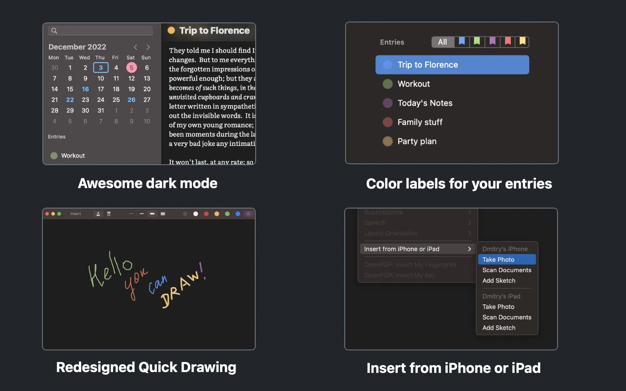Go to the previous month in calendar
Viewport: 626px width, 391px height.
[x=135, y=47]
